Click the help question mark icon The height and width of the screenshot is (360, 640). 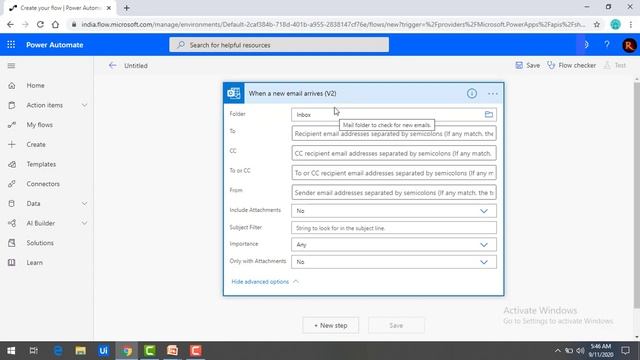coord(607,44)
